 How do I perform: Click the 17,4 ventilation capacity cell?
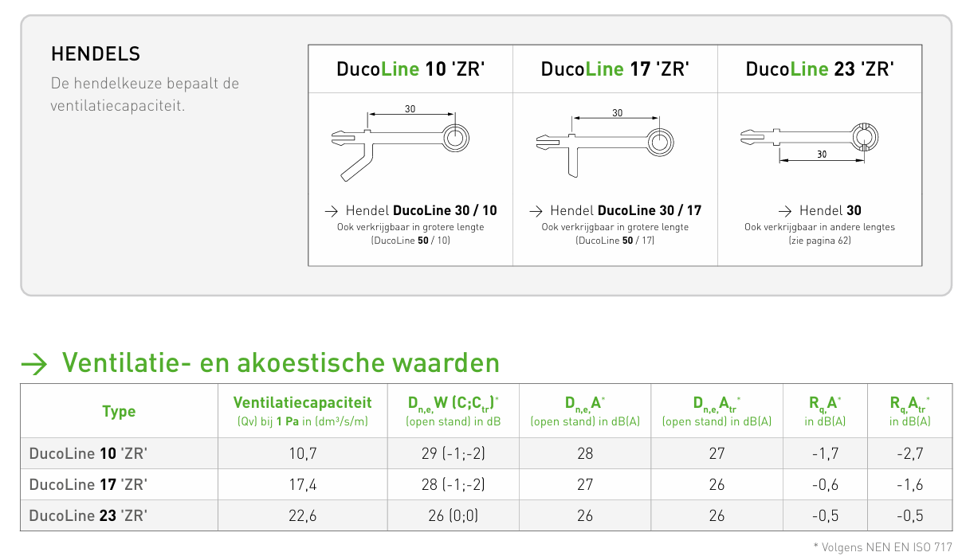coord(302,484)
